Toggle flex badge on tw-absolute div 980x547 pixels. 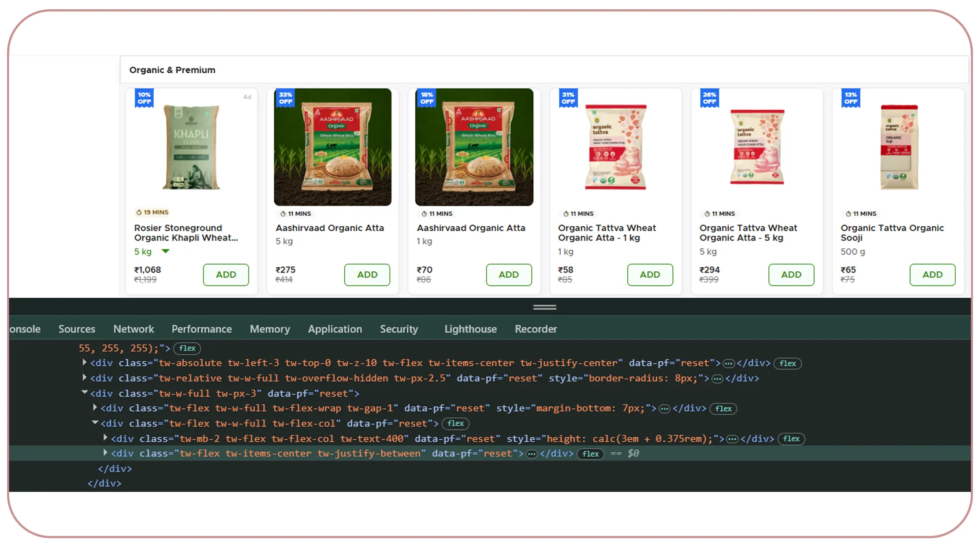tap(787, 363)
